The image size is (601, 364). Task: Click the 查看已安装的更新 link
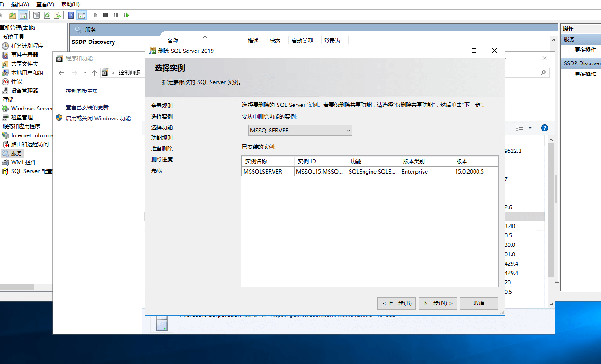point(87,107)
